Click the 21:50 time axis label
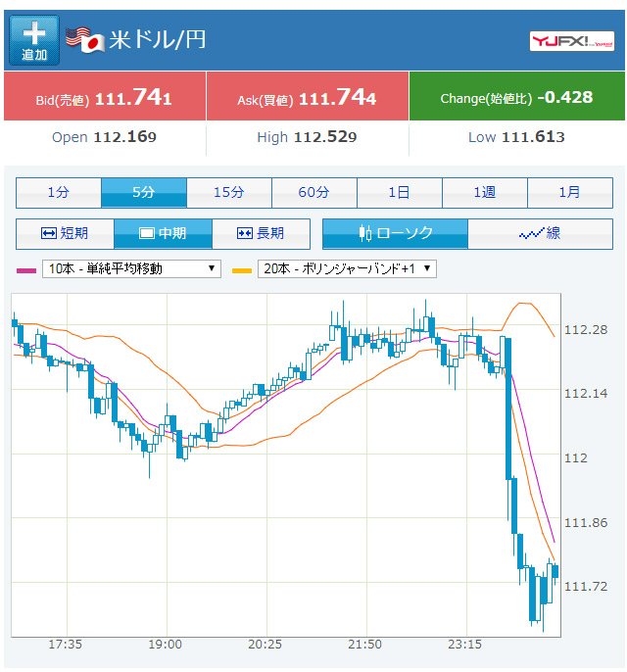Image resolution: width=627 pixels, height=672 pixels. 364,645
